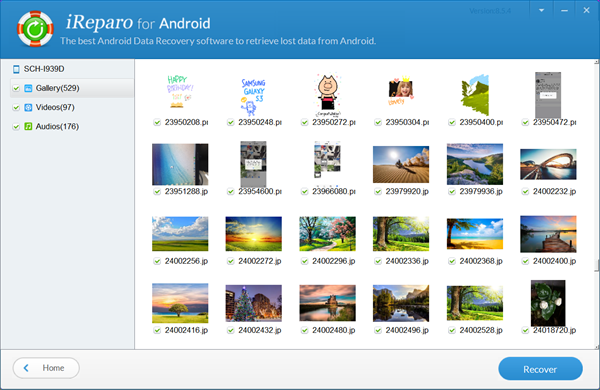Viewport: 600px width, 390px height.
Task: Select the Samsung Galaxy S3 doodle thumbnail
Action: click(253, 97)
